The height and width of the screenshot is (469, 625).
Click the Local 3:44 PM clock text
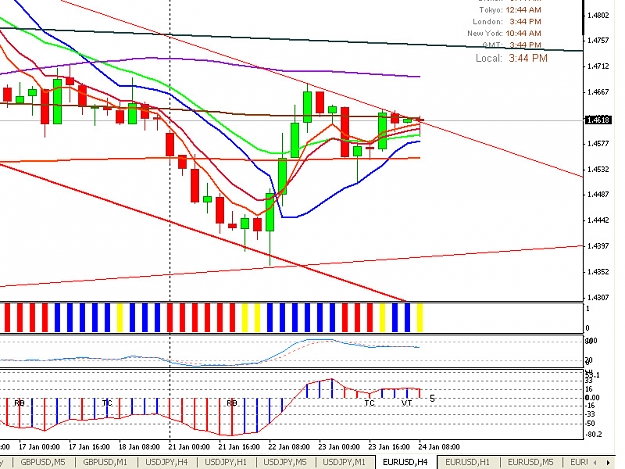[x=511, y=58]
